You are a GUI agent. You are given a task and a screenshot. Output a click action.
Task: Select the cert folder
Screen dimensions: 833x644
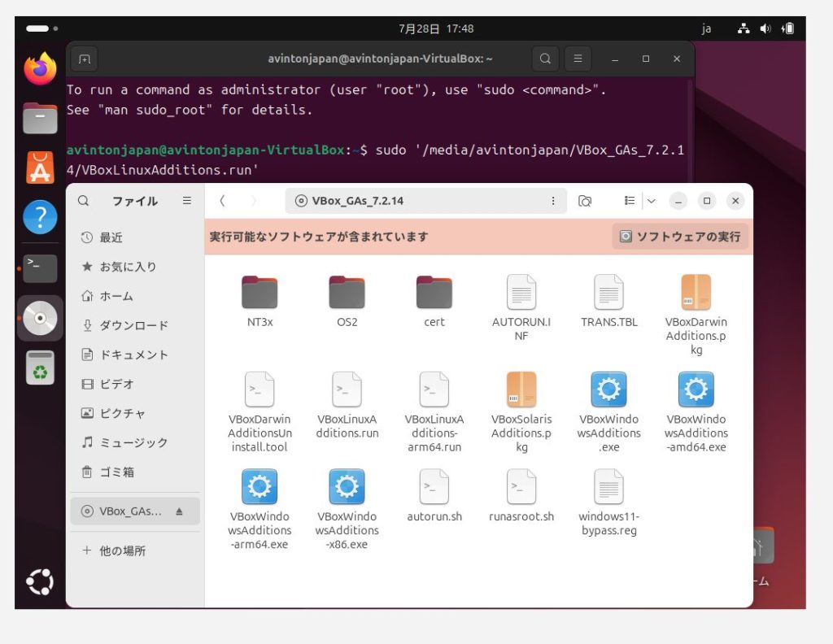point(434,301)
